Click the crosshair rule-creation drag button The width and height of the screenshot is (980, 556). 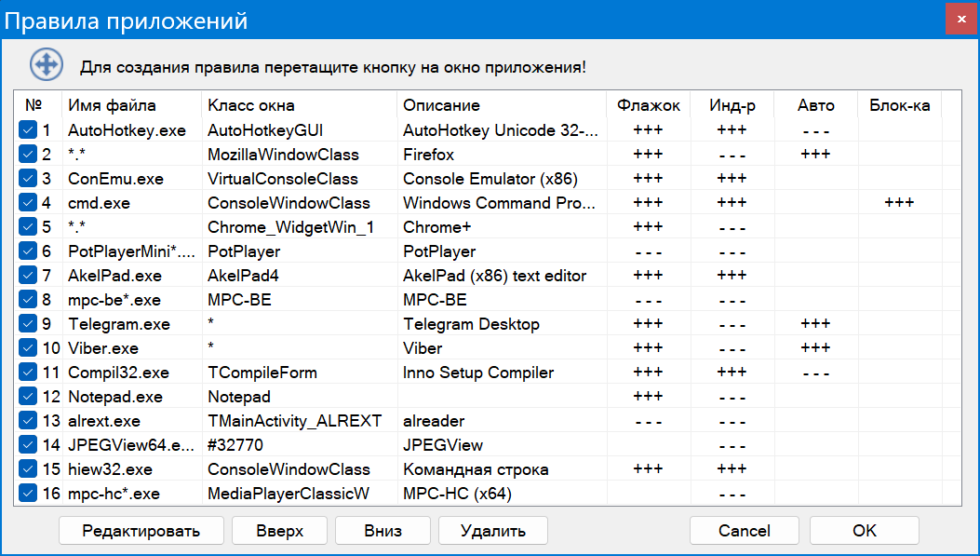click(47, 64)
